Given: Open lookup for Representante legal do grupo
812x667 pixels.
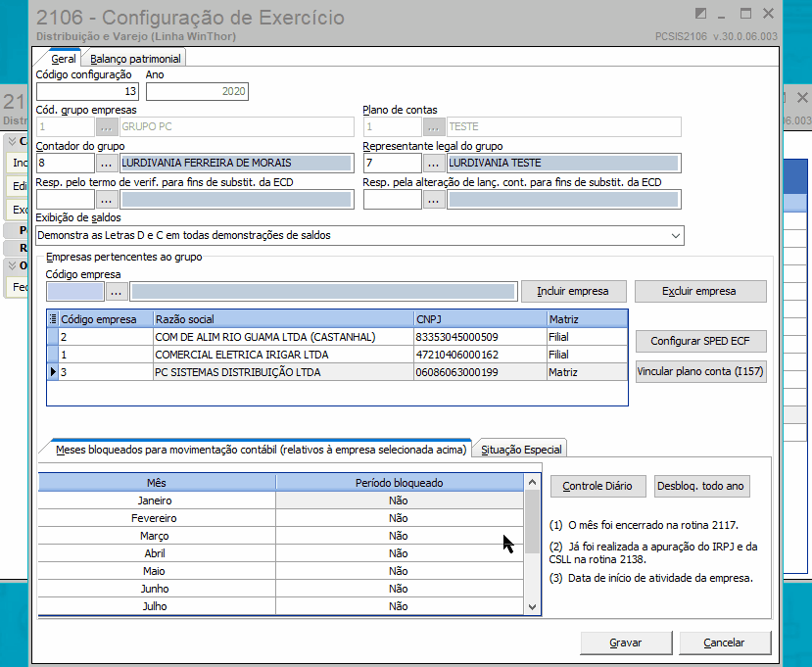Looking at the screenshot, I should (x=434, y=164).
